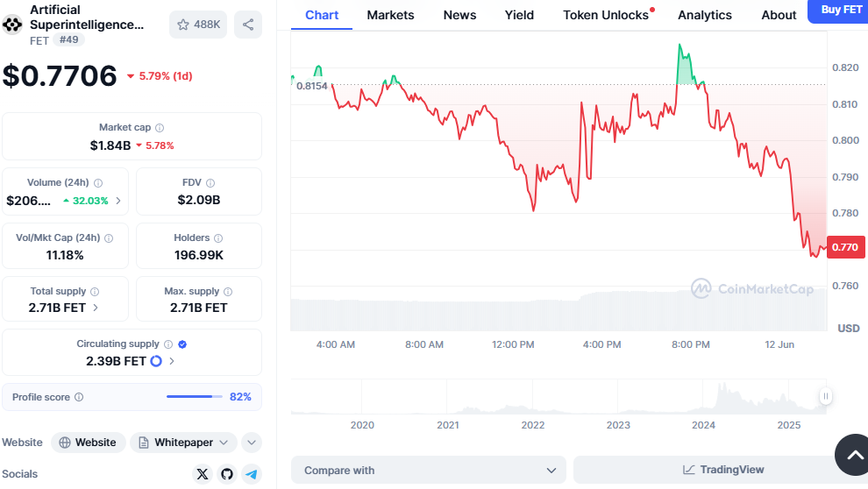Open the Compare with dropdown
This screenshot has height=489, width=868.
(x=429, y=471)
